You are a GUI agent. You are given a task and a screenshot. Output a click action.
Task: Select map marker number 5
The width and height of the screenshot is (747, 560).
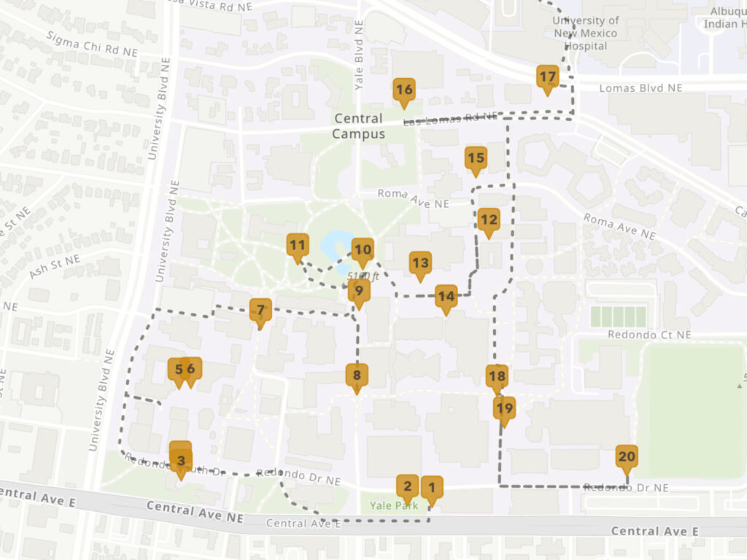(x=177, y=369)
